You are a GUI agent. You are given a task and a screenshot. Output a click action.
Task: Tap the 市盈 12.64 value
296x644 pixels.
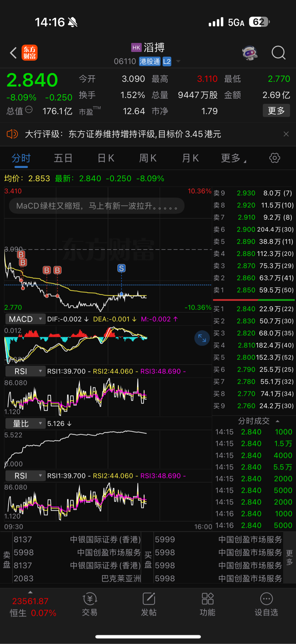point(134,111)
